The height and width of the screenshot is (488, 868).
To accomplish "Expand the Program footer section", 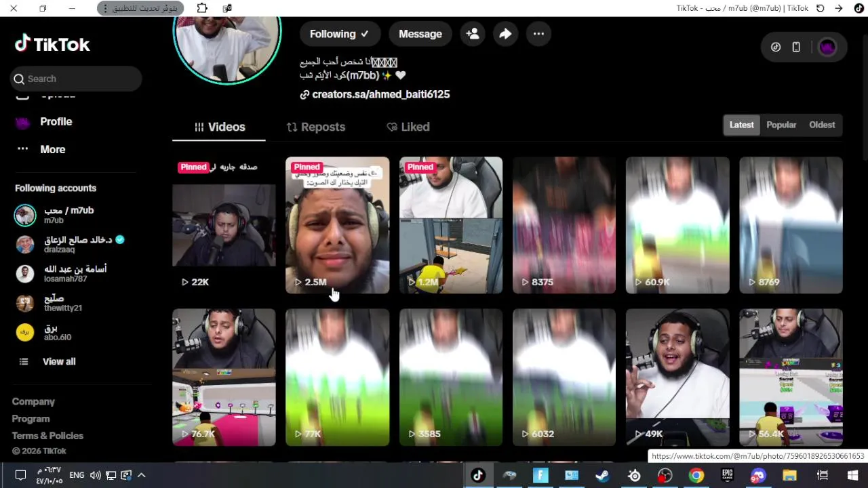I will [31, 419].
